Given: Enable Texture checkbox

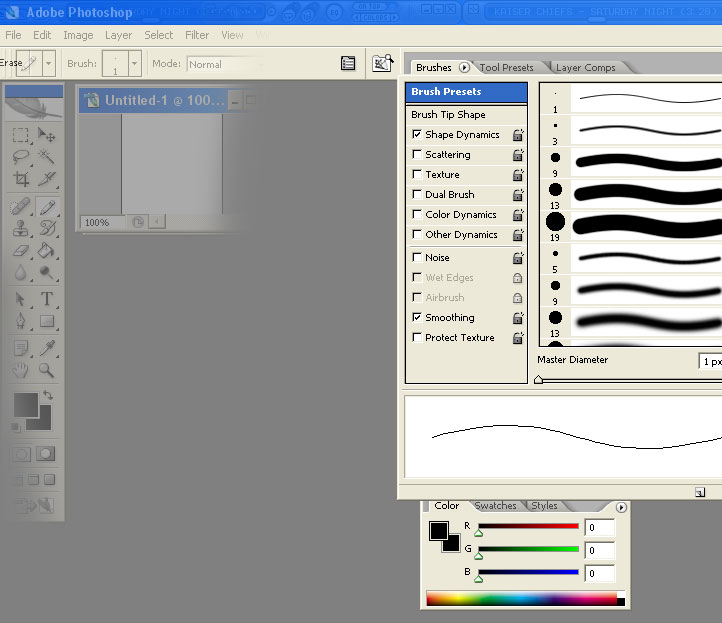Looking at the screenshot, I should pos(417,174).
